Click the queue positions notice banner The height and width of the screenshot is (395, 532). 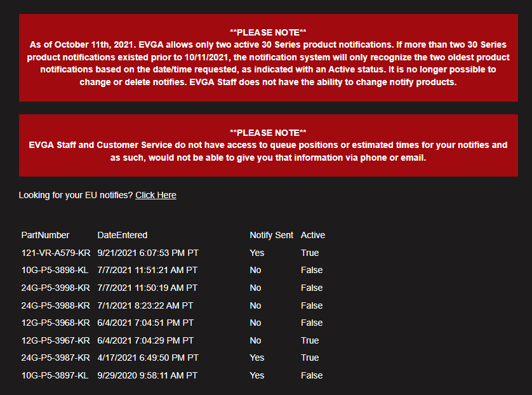(x=268, y=145)
